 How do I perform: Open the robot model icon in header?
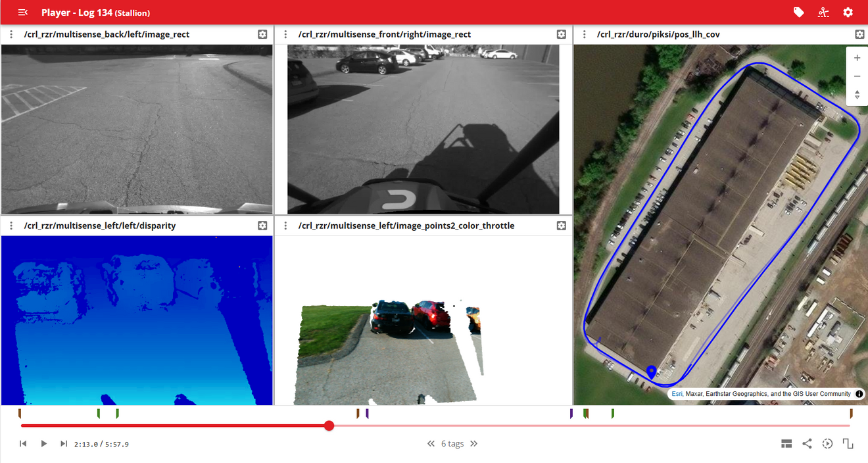(823, 12)
